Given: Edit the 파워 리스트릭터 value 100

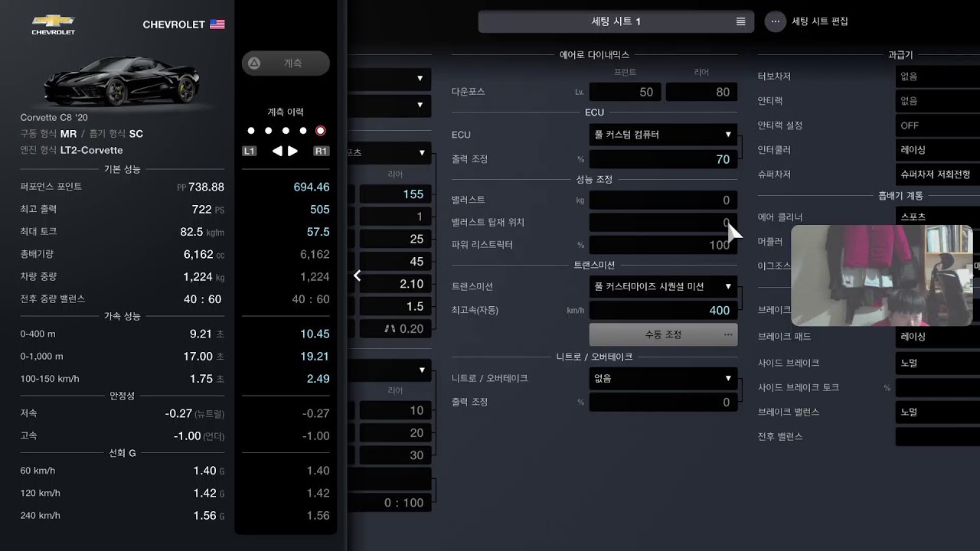Looking at the screenshot, I should point(664,245).
